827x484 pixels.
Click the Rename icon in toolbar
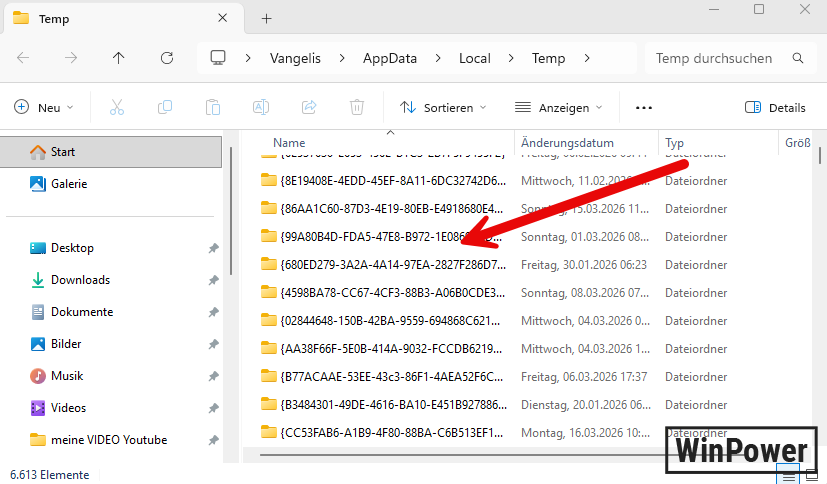(261, 108)
